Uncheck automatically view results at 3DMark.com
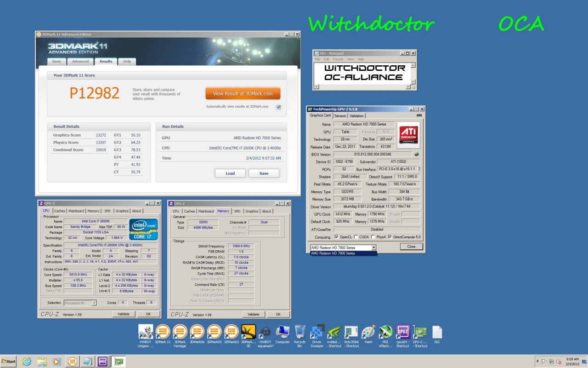588x368 pixels. pyautogui.click(x=278, y=107)
